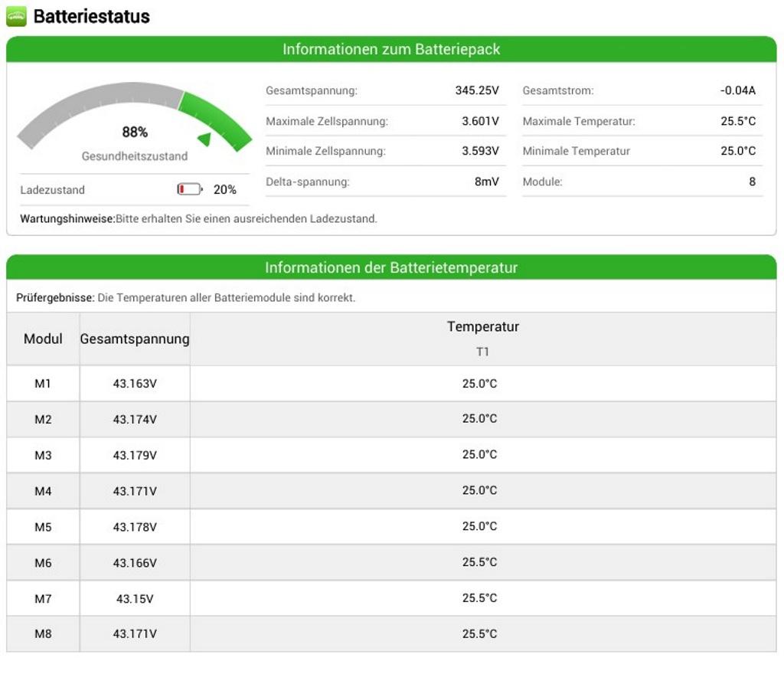Click the M3 voltage 43.179V
The width and height of the screenshot is (784, 684).
click(x=135, y=455)
